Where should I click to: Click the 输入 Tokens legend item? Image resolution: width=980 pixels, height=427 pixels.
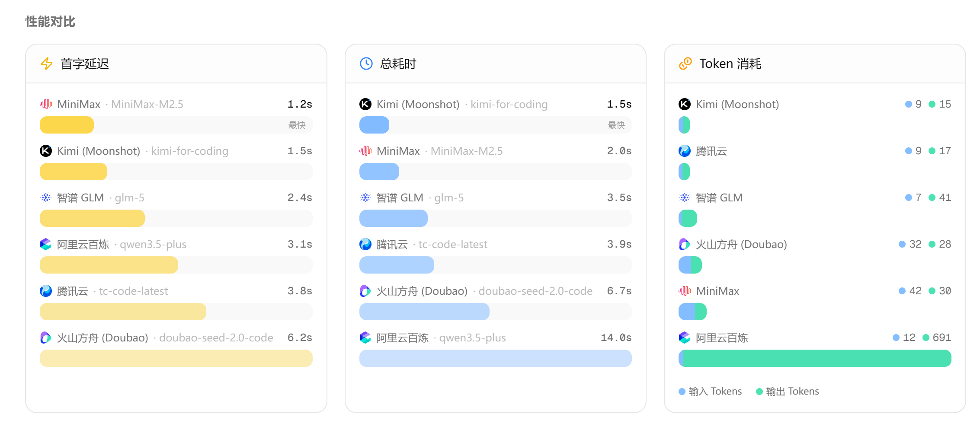[710, 391]
